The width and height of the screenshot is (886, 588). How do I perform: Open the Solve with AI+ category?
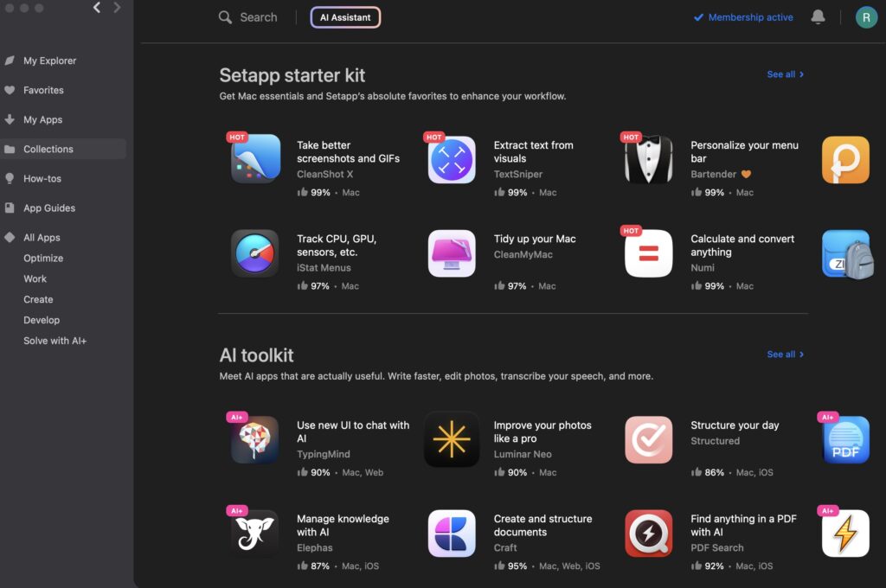point(55,341)
